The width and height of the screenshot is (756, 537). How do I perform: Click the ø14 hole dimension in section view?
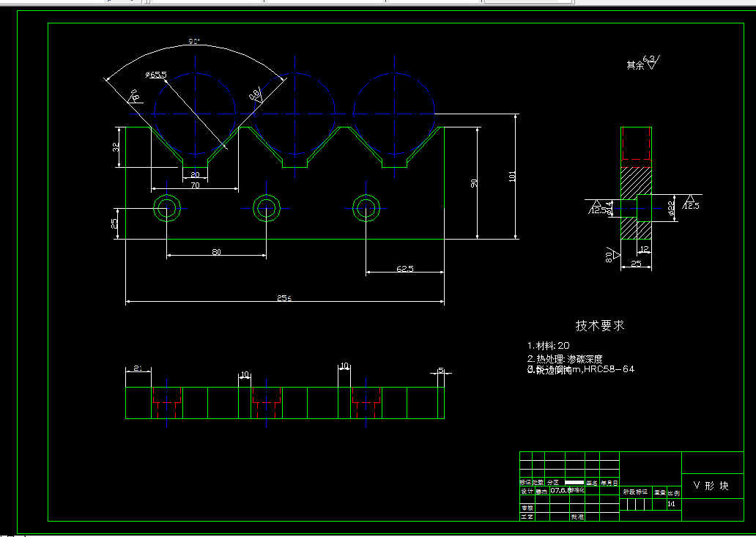tap(610, 208)
